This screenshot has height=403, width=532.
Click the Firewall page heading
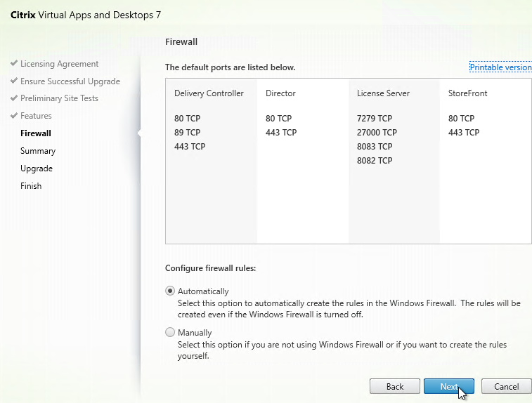tap(181, 41)
